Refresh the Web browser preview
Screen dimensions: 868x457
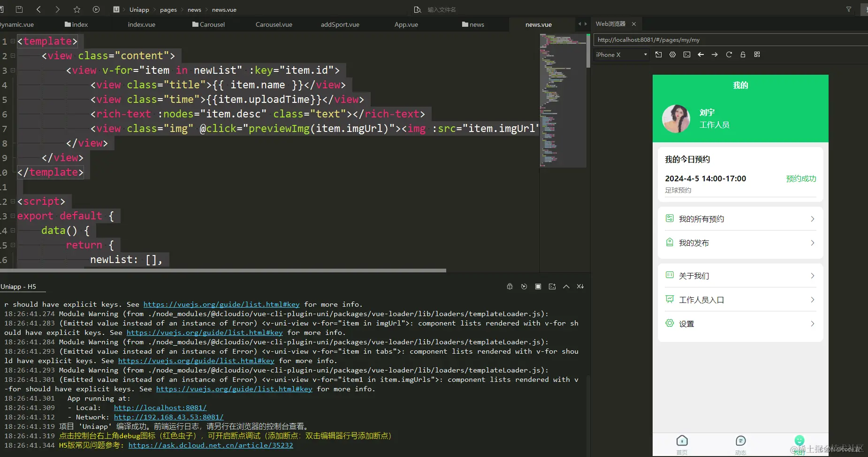click(729, 54)
